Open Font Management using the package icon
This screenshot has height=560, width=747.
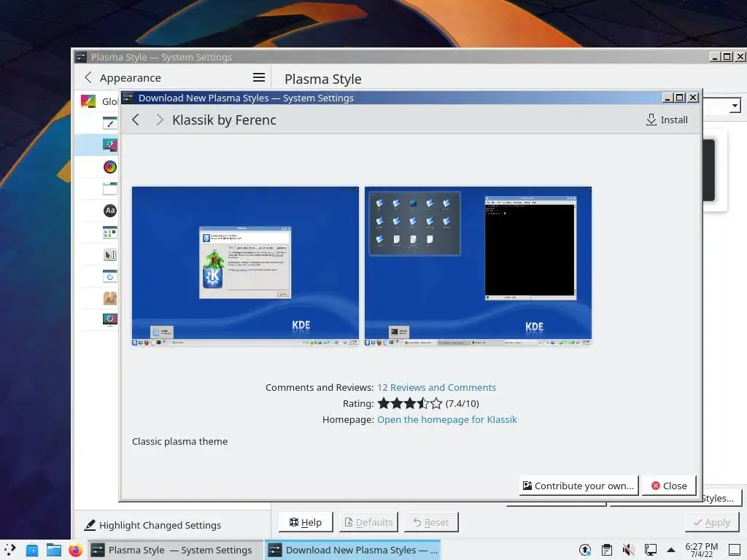(110, 298)
